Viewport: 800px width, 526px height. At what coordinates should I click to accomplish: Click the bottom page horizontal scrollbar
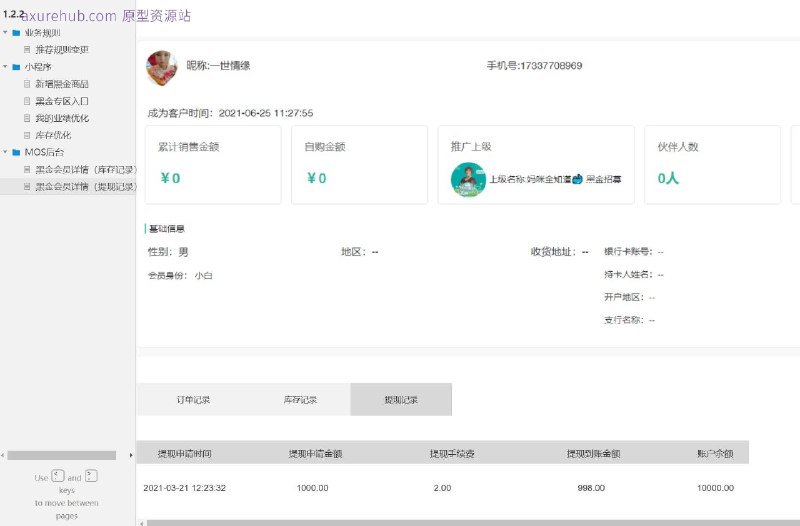[473, 523]
